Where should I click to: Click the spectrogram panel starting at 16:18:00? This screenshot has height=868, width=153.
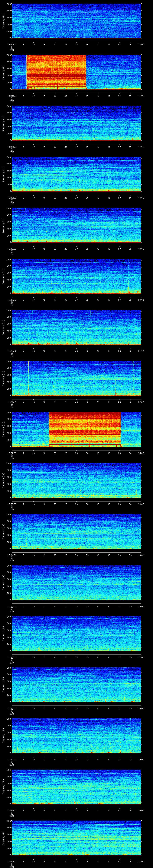(76, 225)
